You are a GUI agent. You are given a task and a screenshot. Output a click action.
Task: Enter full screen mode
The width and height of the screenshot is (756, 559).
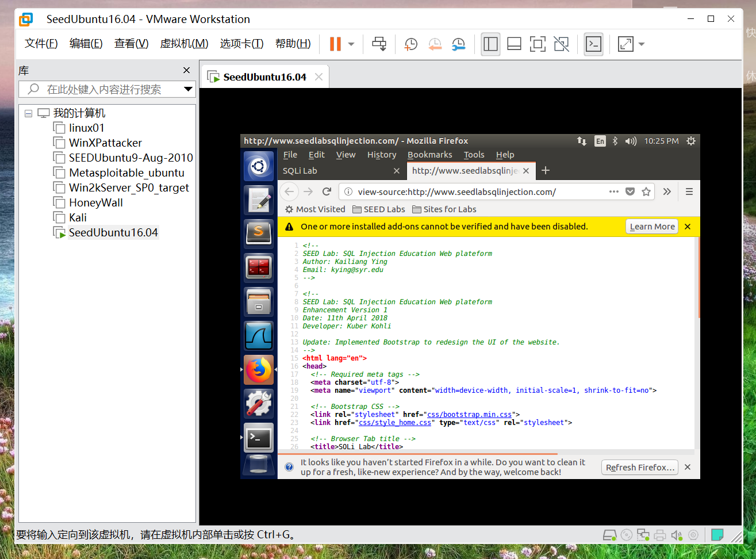(538, 44)
